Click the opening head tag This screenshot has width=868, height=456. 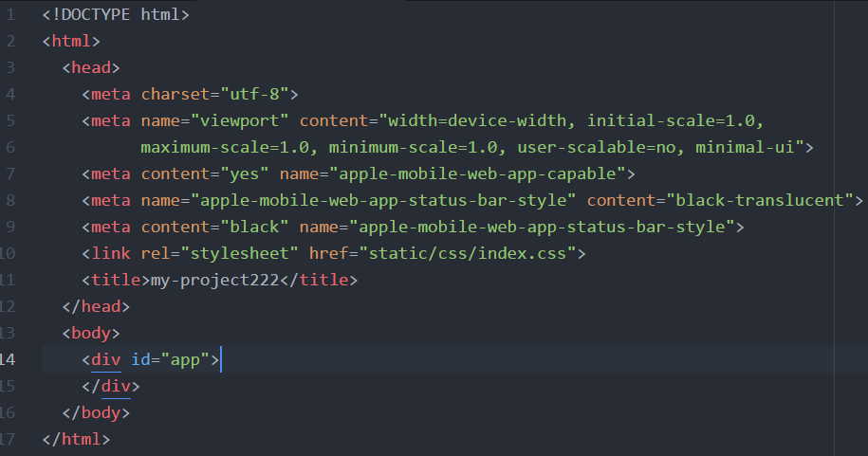click(91, 67)
